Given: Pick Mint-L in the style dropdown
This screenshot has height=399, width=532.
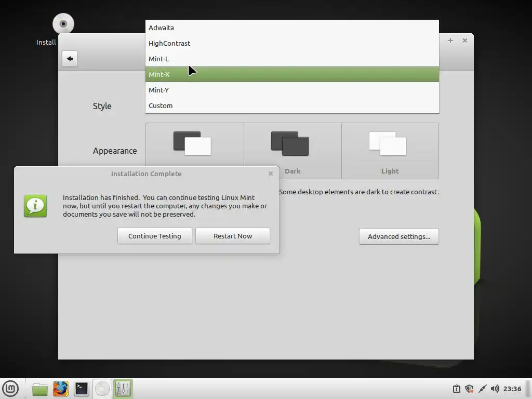Looking at the screenshot, I should click(292, 59).
